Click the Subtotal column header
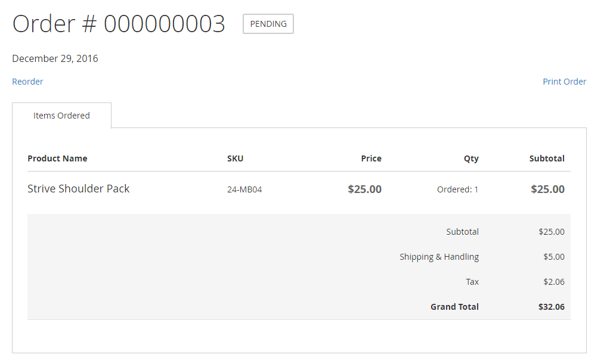607x364 pixels. pos(547,158)
